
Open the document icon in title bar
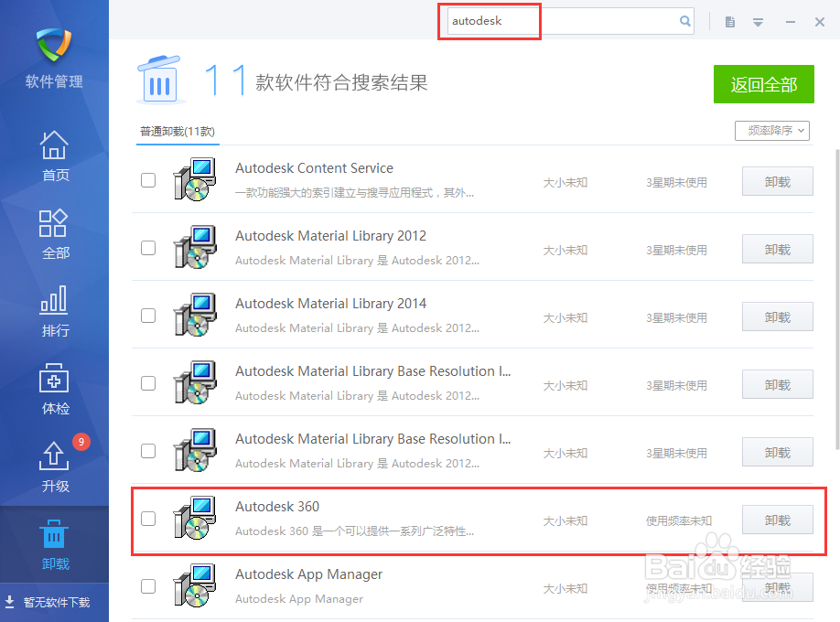click(x=729, y=22)
